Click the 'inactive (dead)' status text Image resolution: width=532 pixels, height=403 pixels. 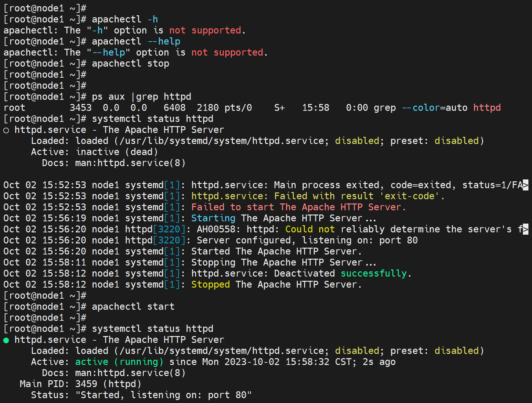click(x=117, y=152)
